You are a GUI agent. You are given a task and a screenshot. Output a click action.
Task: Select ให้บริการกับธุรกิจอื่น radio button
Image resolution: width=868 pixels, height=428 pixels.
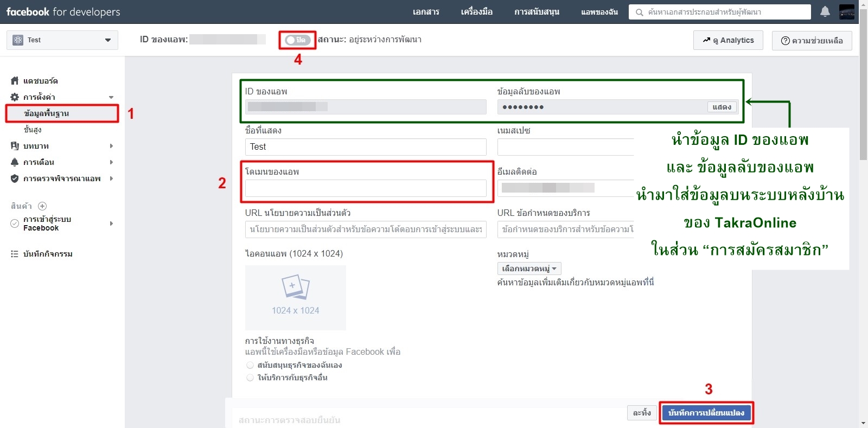[250, 378]
